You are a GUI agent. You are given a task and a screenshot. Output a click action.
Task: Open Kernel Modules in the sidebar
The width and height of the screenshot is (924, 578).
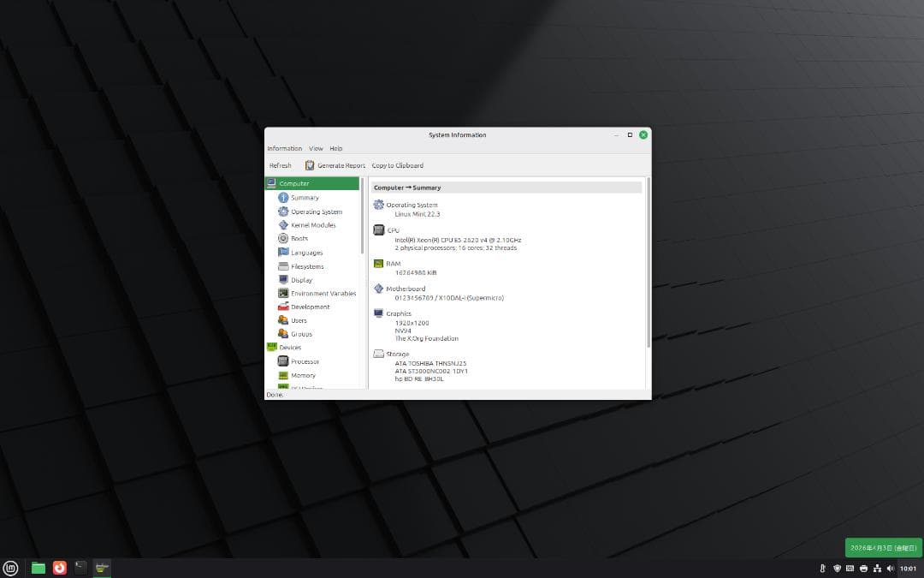pos(313,225)
